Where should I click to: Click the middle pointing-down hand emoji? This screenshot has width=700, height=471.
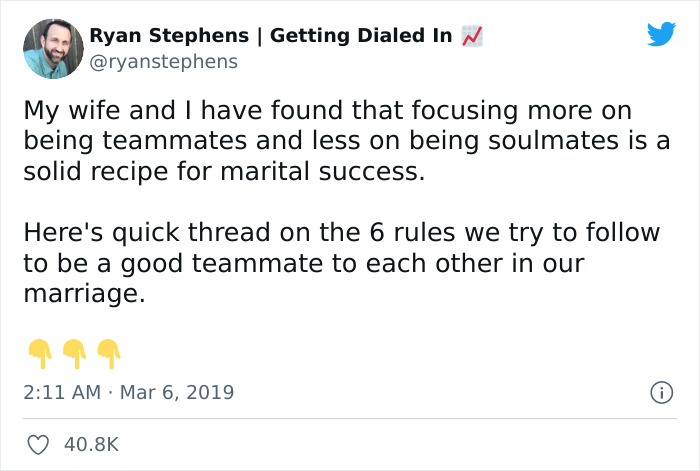click(x=74, y=351)
